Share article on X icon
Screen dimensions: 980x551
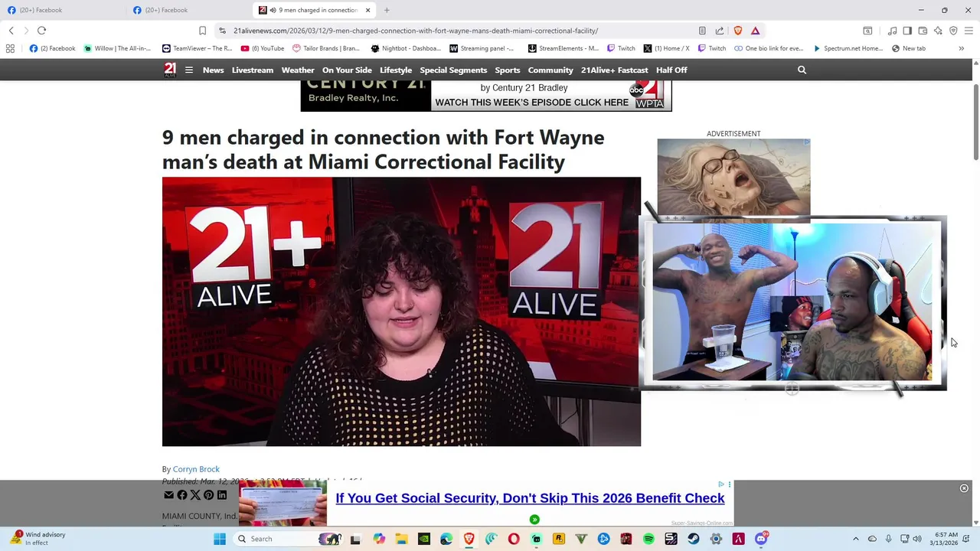point(195,495)
